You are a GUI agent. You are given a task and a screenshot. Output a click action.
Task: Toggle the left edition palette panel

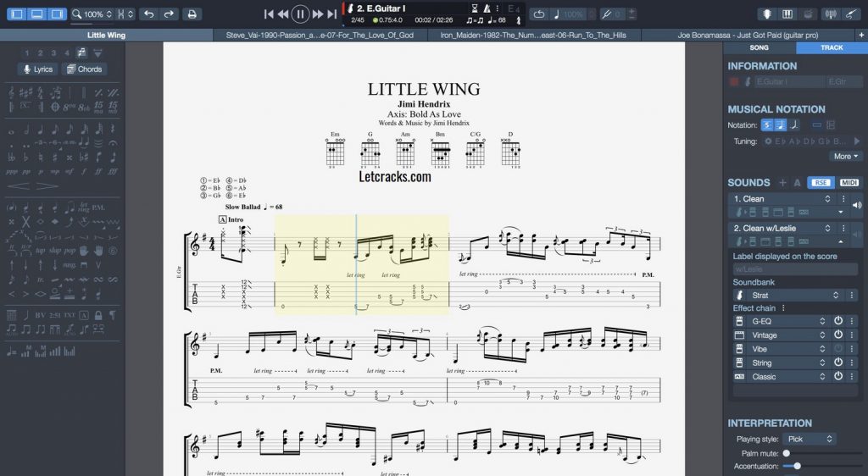(17, 14)
